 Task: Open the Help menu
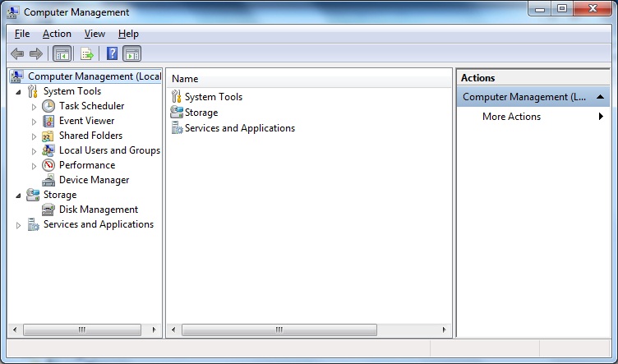click(x=128, y=34)
